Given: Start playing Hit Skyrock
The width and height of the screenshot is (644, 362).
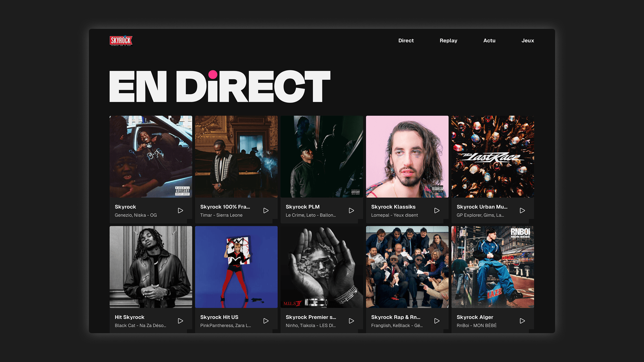Looking at the screenshot, I should pos(180,321).
